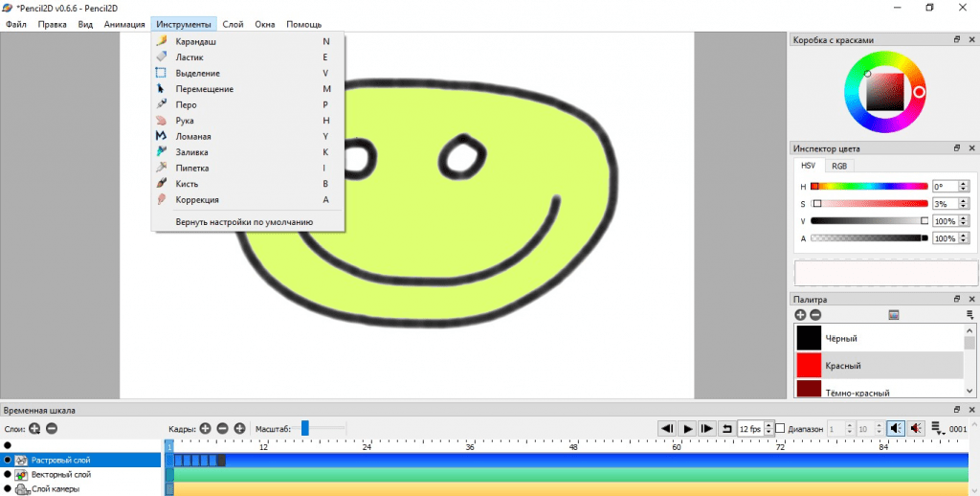Click Вернуть настройки по умолчанию
Image resolution: width=980 pixels, height=496 pixels.
click(244, 222)
